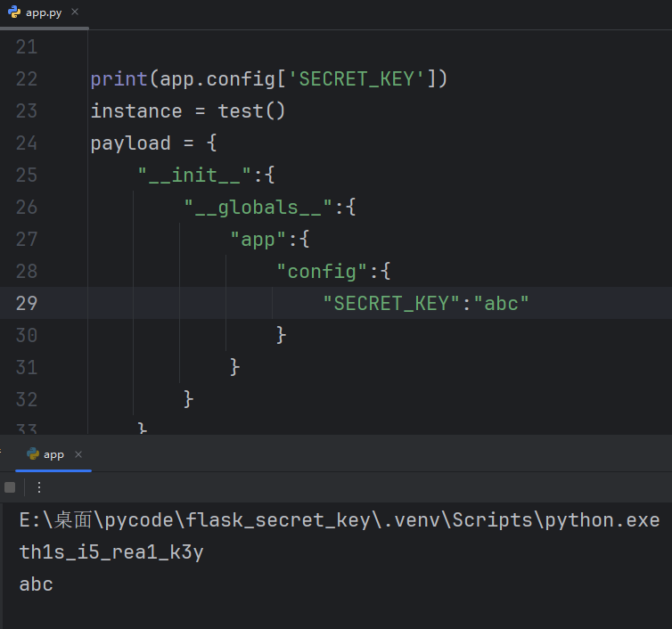Screen dimensions: 672x629
Task: Place cursor on "__init__" key in payload
Action: click(x=194, y=176)
